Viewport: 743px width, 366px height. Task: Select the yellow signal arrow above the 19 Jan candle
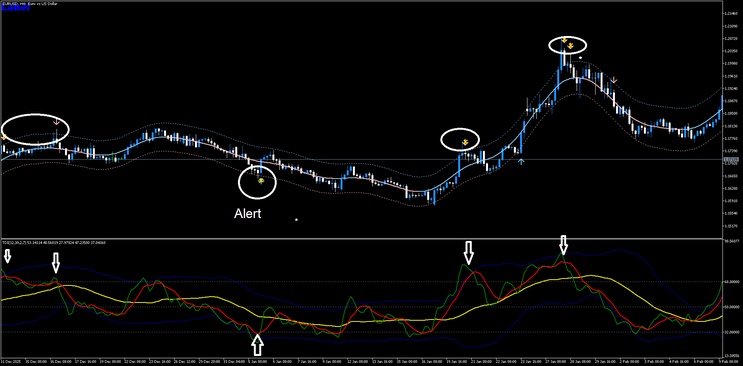tap(465, 142)
